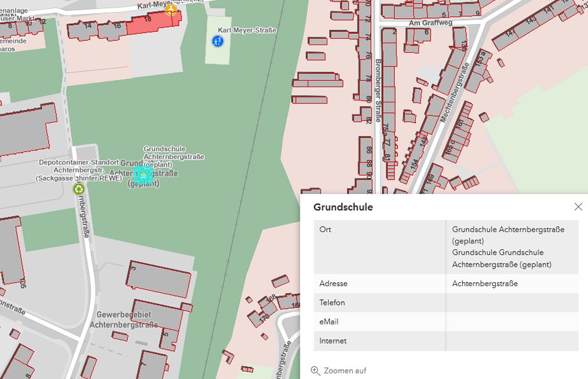
Task: Click the blue playground marker at Karl-Meyer-Straße
Action: 217,41
